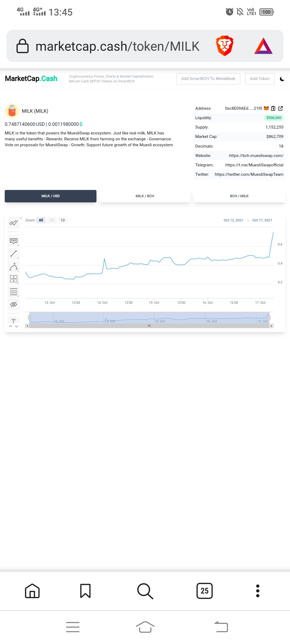Open the Brave Rewards triangle icon

(263, 46)
